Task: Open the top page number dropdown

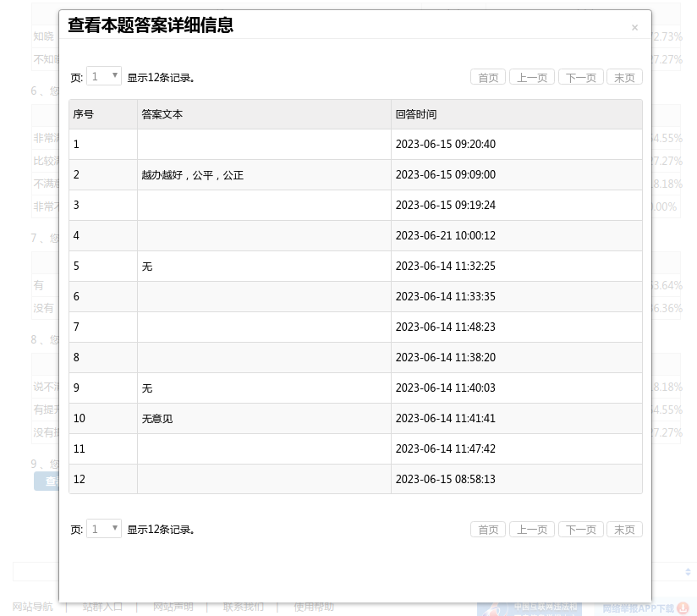Action: pos(104,76)
